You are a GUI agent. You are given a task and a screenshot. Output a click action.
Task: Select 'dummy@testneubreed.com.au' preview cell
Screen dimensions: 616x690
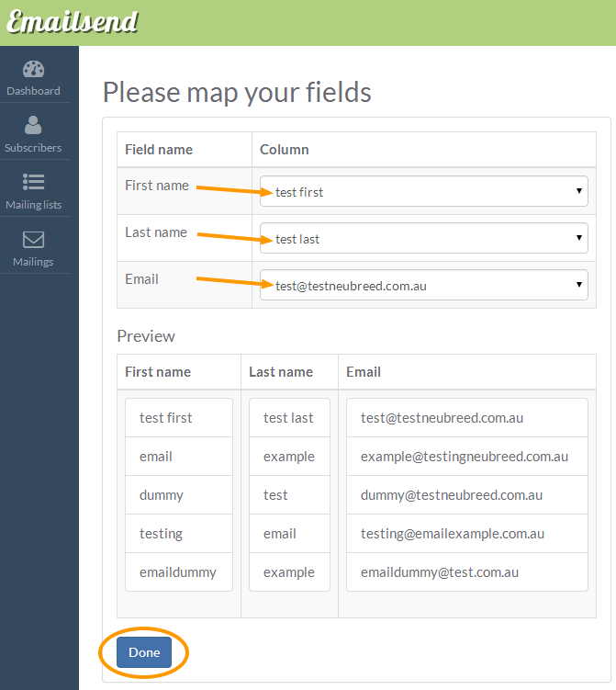pyautogui.click(x=467, y=495)
